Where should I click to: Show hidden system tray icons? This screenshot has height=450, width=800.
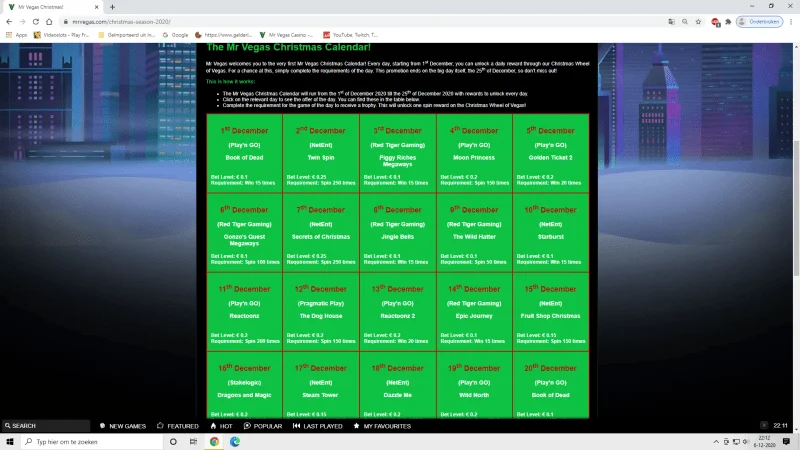coord(716,442)
